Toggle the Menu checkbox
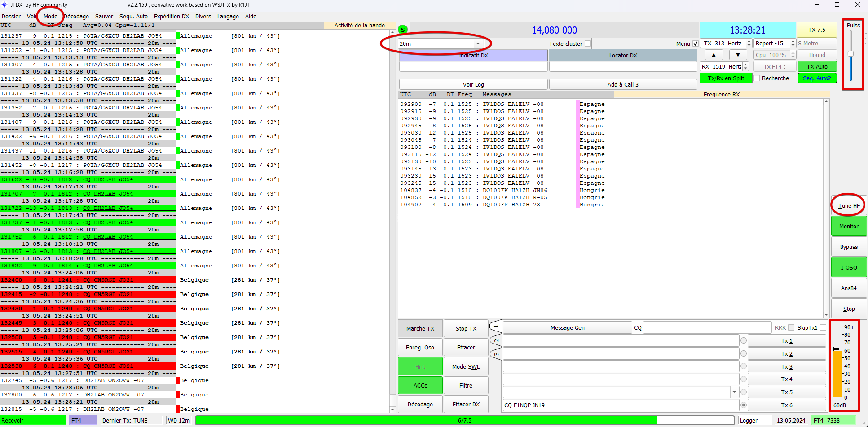 [x=696, y=44]
